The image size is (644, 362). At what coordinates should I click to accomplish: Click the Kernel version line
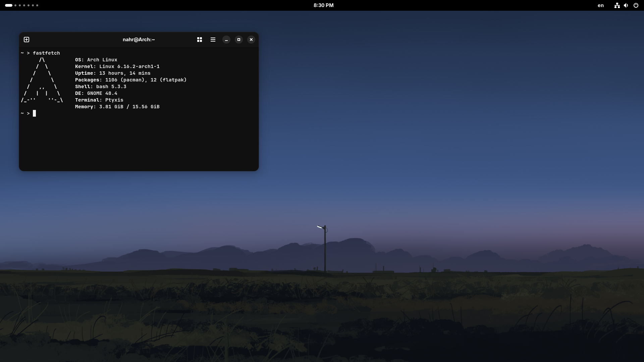pos(117,66)
